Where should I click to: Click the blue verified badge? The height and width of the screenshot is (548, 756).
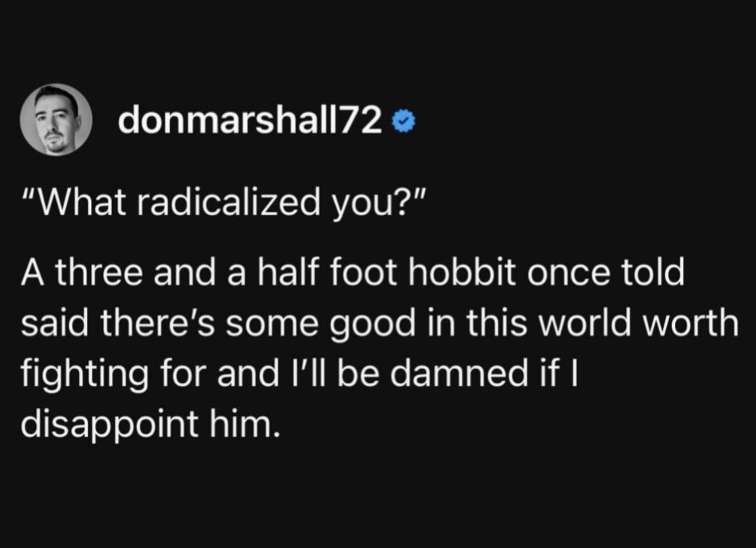click(x=406, y=120)
